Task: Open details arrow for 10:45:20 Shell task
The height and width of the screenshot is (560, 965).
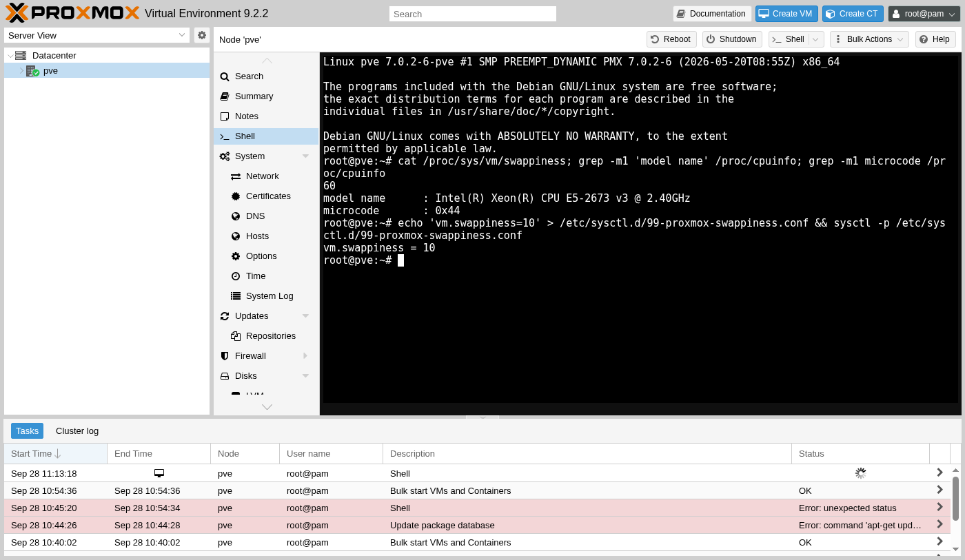Action: click(x=939, y=507)
